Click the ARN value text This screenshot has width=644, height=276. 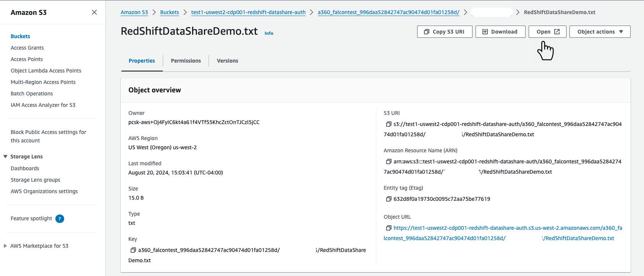coord(503,167)
